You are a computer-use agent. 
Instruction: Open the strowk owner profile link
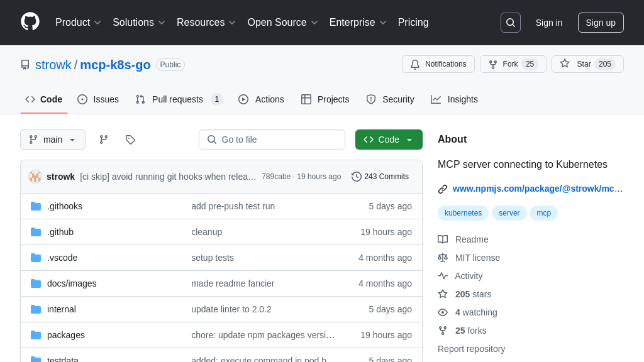53,65
